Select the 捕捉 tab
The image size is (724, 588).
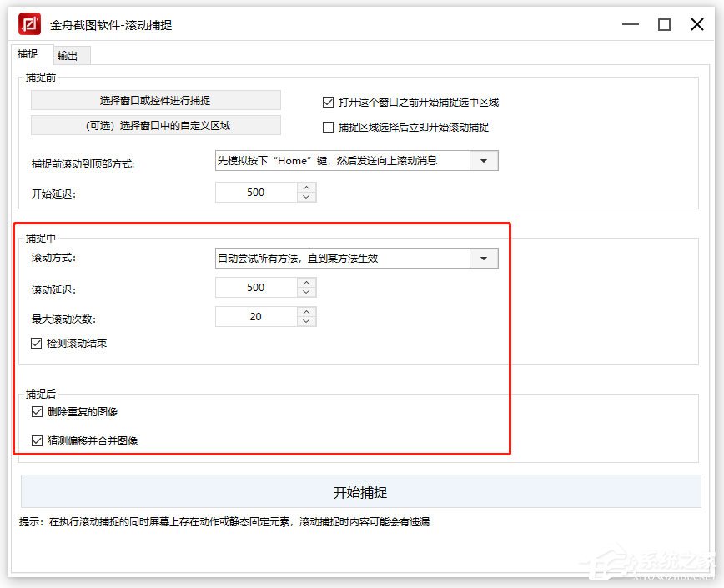[x=28, y=55]
